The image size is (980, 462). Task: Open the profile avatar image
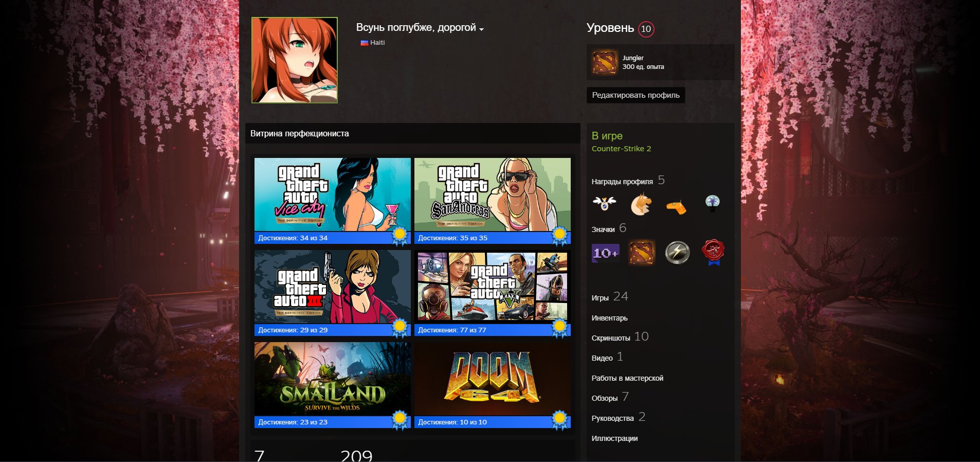point(295,60)
